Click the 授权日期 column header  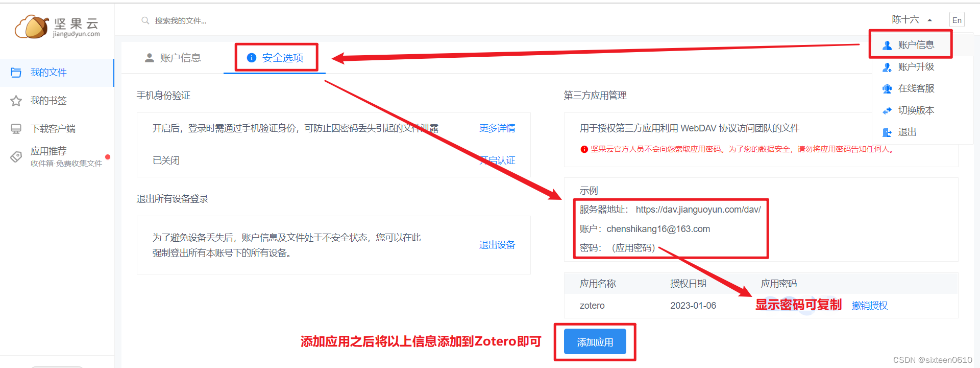[x=689, y=284]
